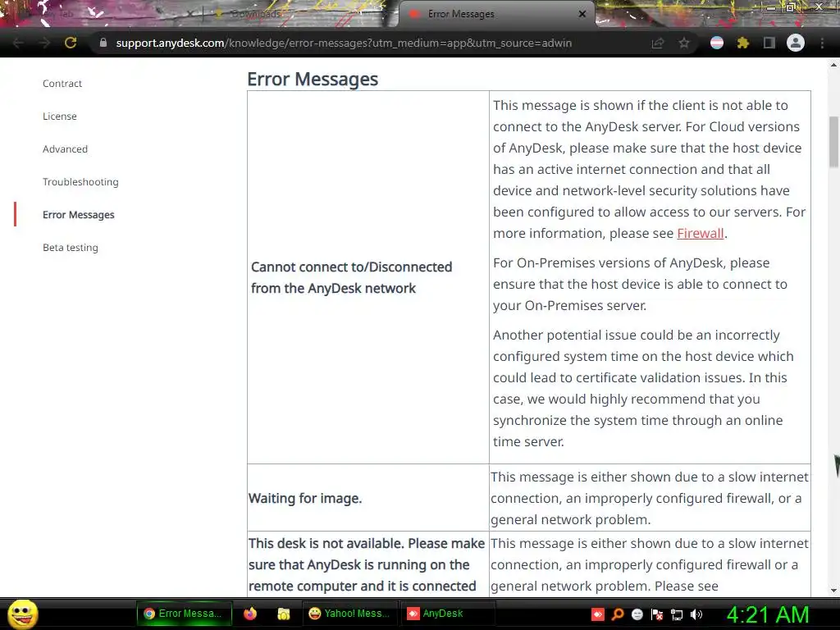Click the network connection tray icon

click(x=677, y=614)
